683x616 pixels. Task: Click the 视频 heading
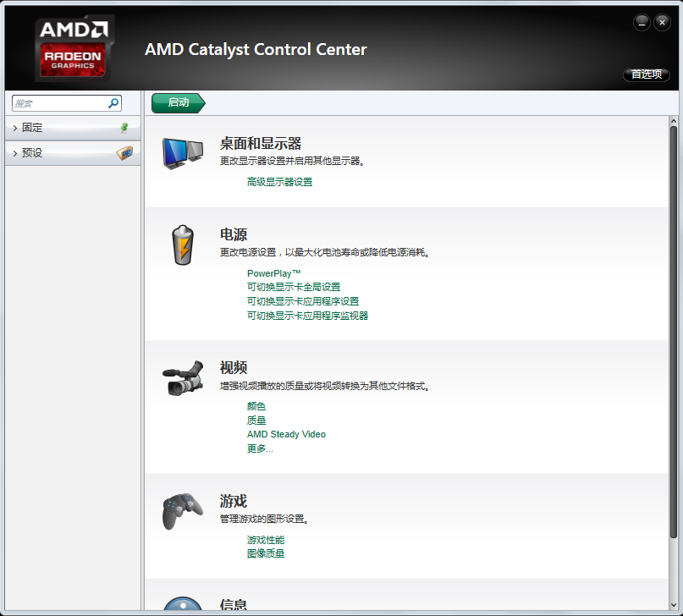(234, 368)
